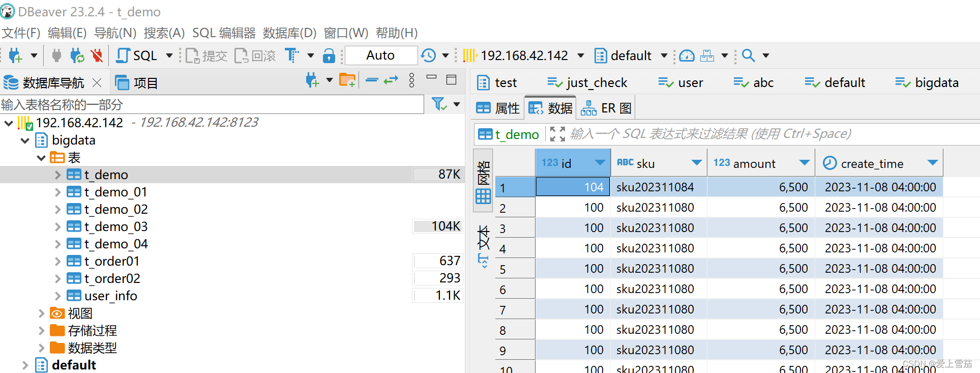Click the magnifier search icon in toolbar
This screenshot has width=980, height=373.
click(x=748, y=55)
